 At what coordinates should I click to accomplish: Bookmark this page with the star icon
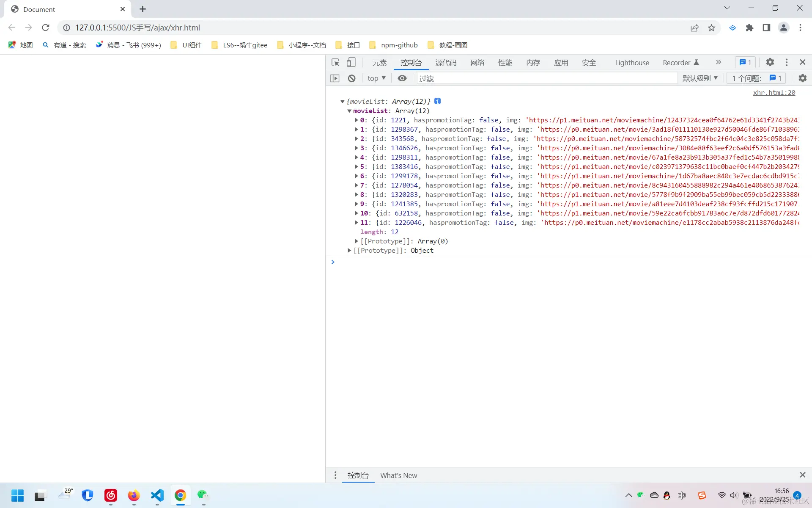(712, 28)
